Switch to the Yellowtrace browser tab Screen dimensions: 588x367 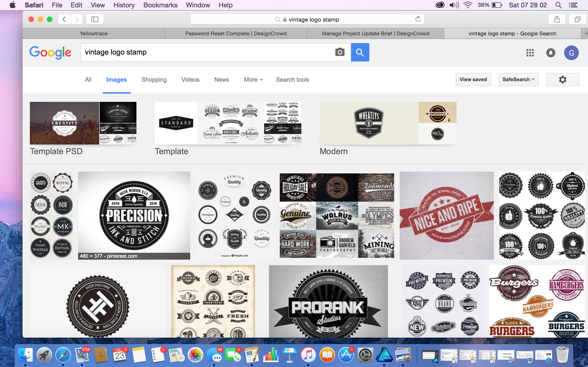93,33
